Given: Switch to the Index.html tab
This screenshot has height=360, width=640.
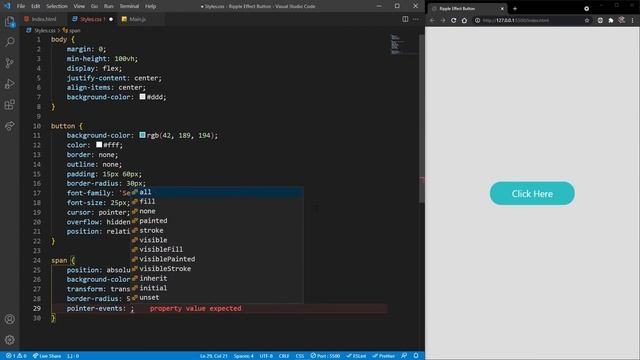Looking at the screenshot, I should (44, 19).
